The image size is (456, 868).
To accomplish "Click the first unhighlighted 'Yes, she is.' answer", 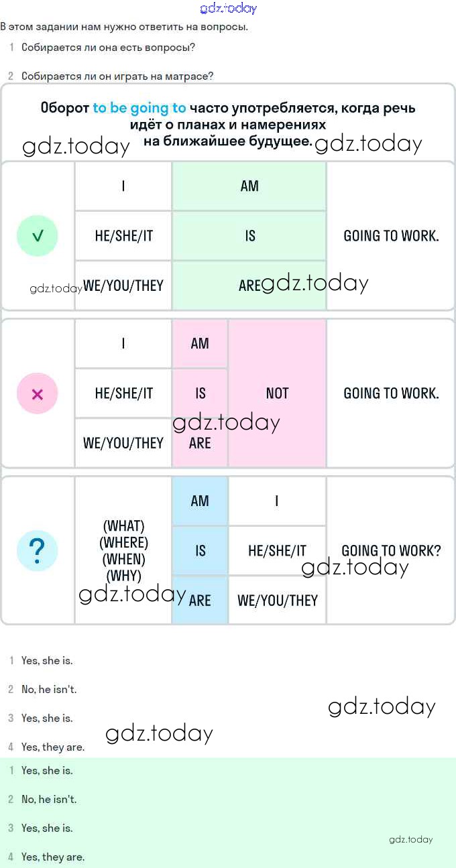I will click(x=47, y=660).
